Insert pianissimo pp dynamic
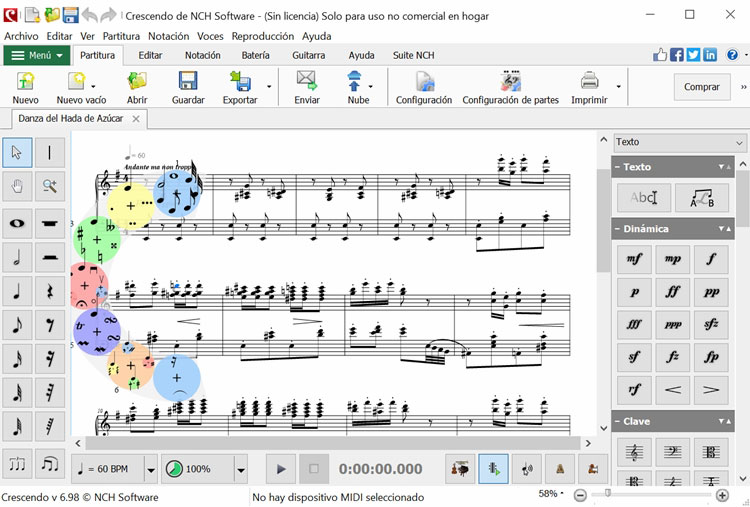This screenshot has height=507, width=750. (711, 292)
